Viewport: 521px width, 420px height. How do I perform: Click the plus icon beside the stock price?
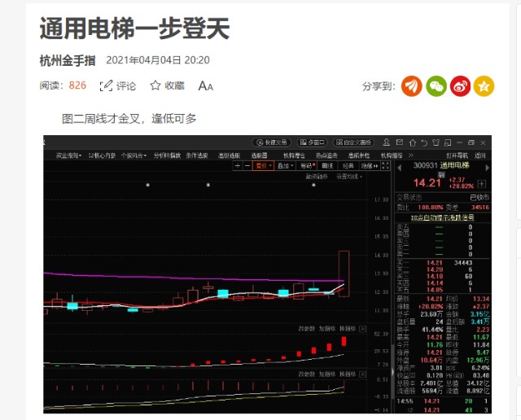tap(483, 184)
